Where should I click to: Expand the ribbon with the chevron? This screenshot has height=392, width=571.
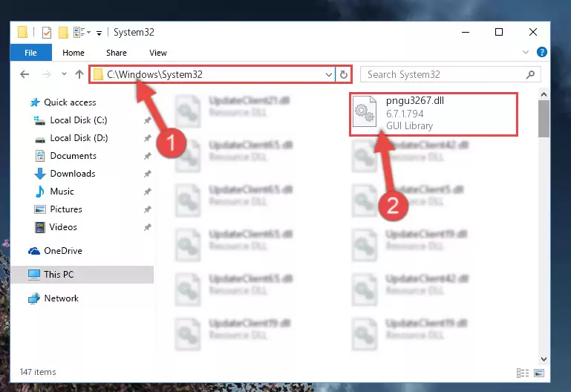coord(526,52)
